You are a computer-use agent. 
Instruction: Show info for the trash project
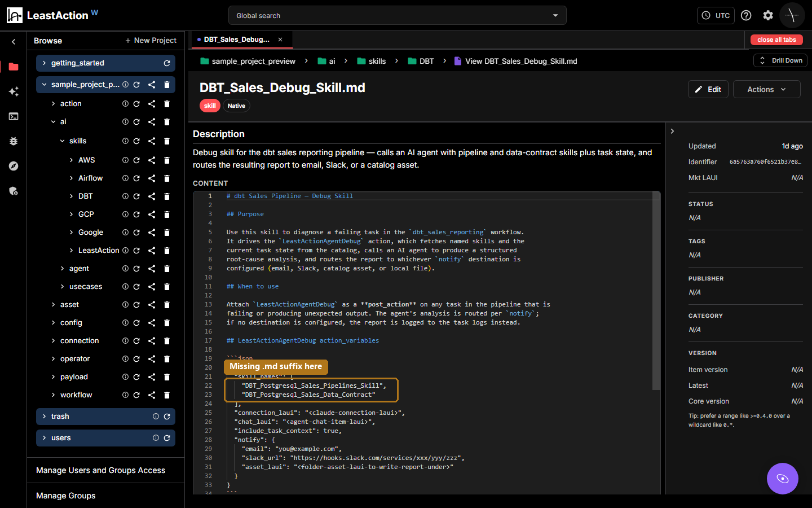[156, 417]
